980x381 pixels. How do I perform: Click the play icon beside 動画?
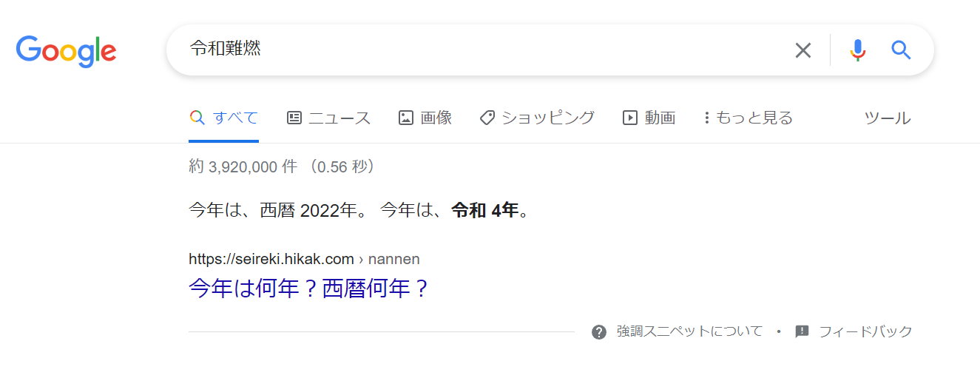point(630,118)
